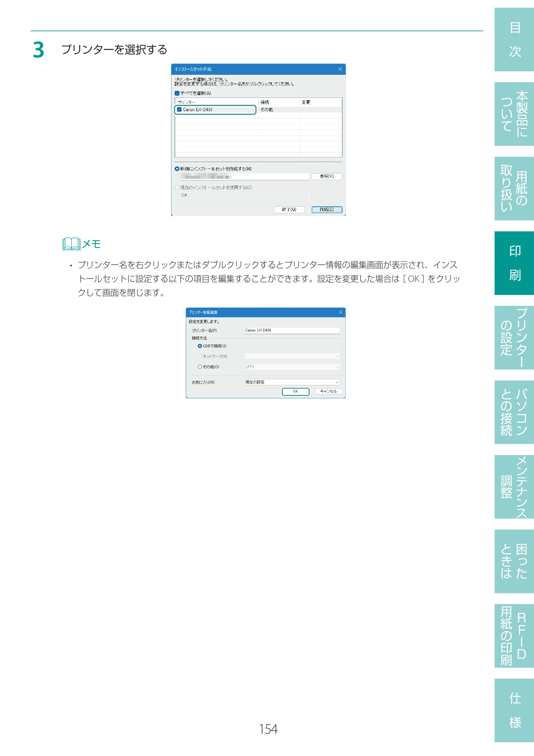Click the 作成(E) create button
This screenshot has width=534, height=756.
(x=327, y=209)
